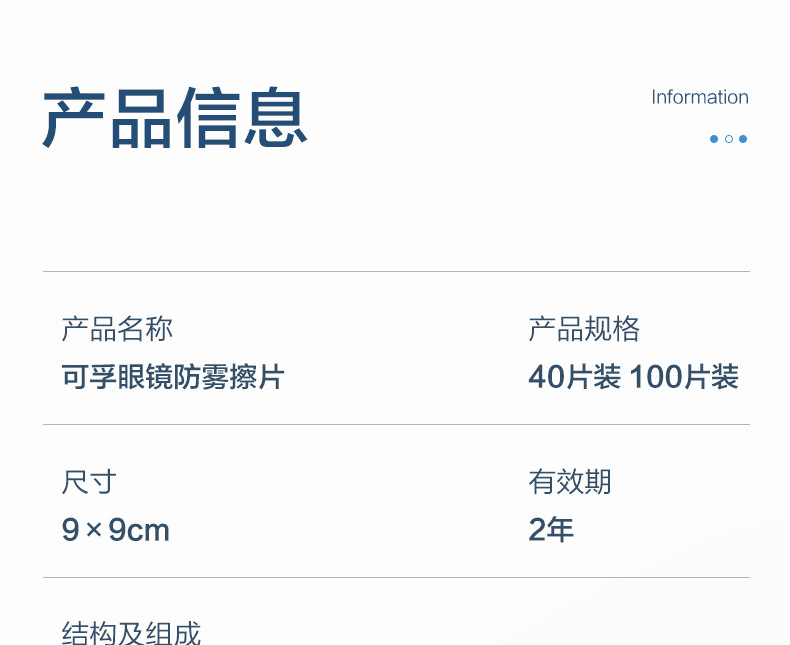Choose the 40片装 specification

pos(574,377)
